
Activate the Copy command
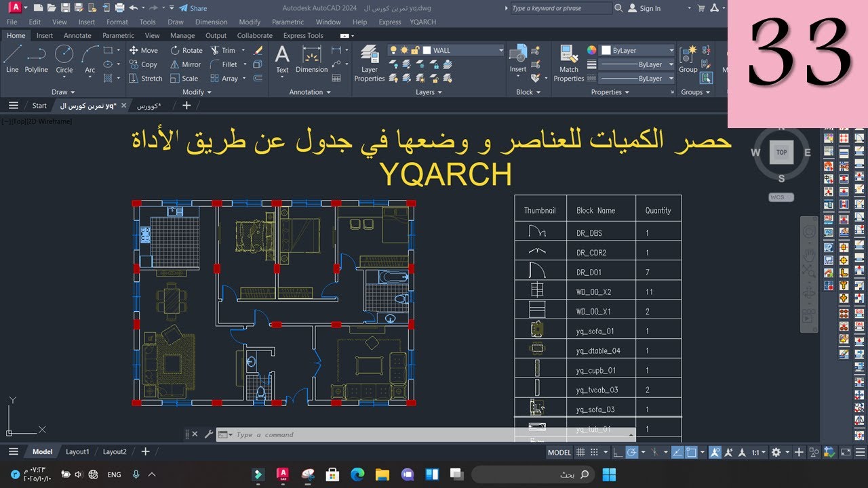click(144, 64)
